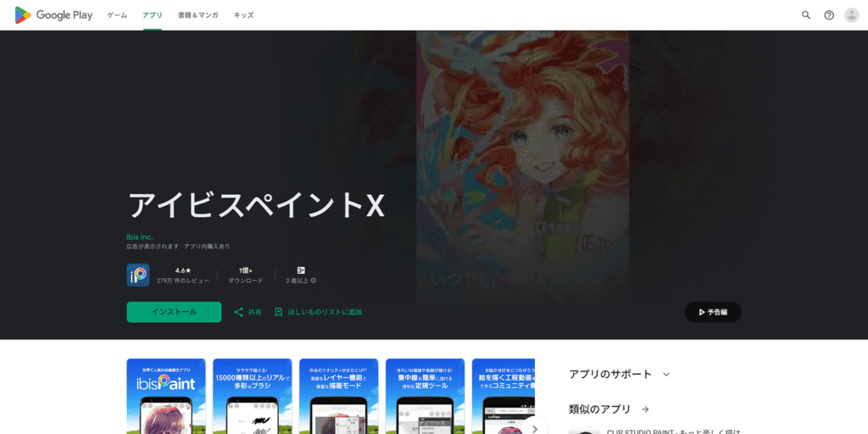Open the 類似のアプリ arrow
The image size is (868, 434).
point(645,409)
